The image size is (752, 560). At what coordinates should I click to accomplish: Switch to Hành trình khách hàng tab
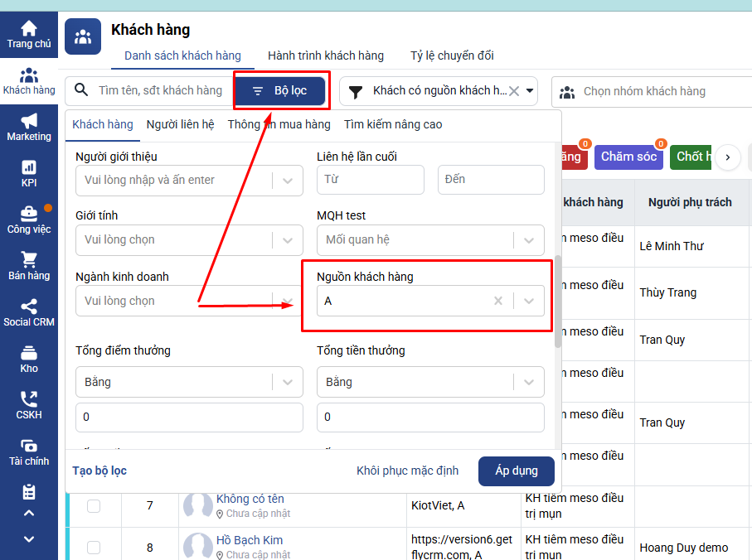325,56
